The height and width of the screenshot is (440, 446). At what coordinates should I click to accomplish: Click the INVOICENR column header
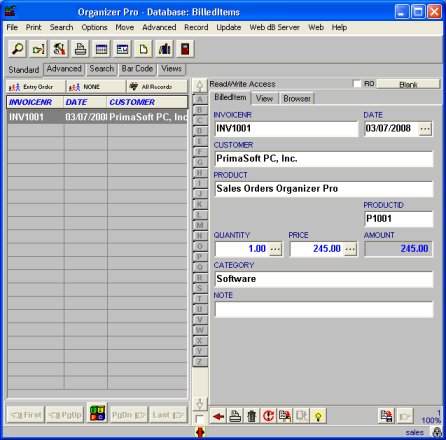point(35,102)
